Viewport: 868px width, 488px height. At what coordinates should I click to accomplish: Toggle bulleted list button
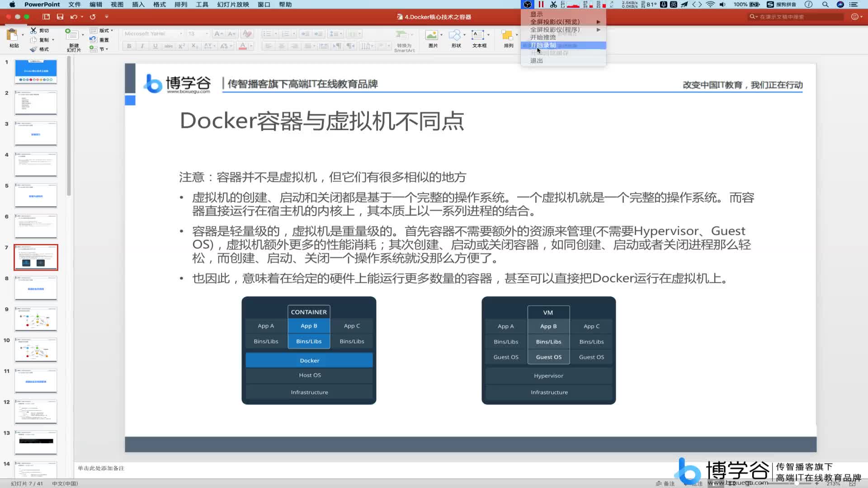pos(267,33)
